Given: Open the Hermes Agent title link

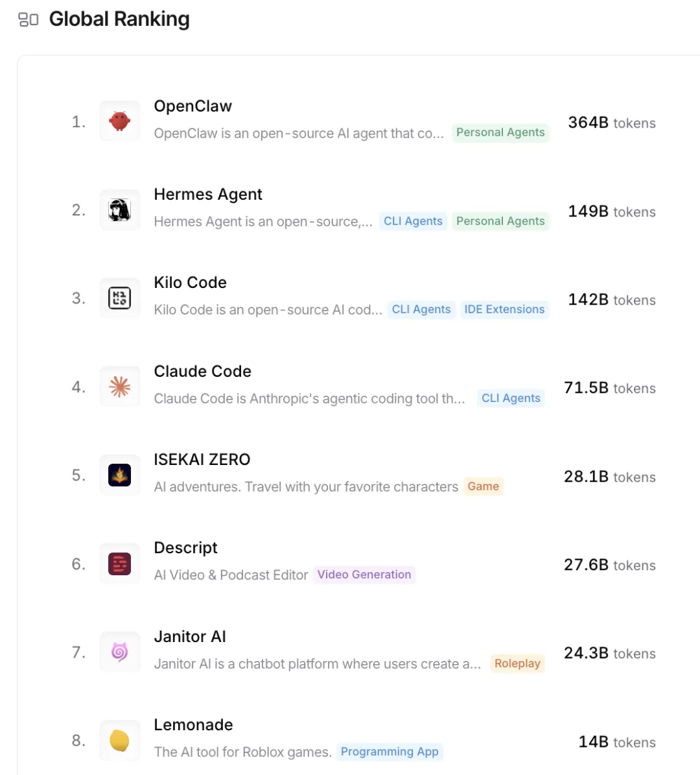Looking at the screenshot, I should (x=208, y=195).
